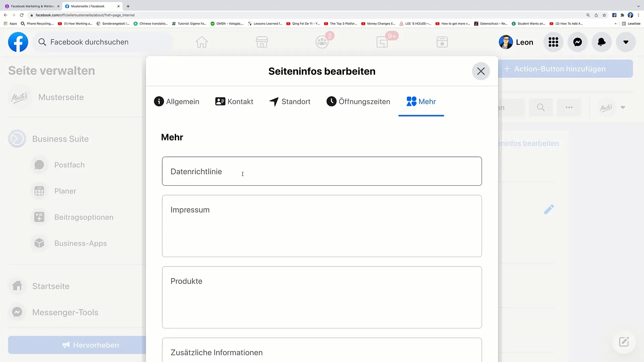
Task: Open the Groups icon with 2 notifications
Action: (322, 42)
